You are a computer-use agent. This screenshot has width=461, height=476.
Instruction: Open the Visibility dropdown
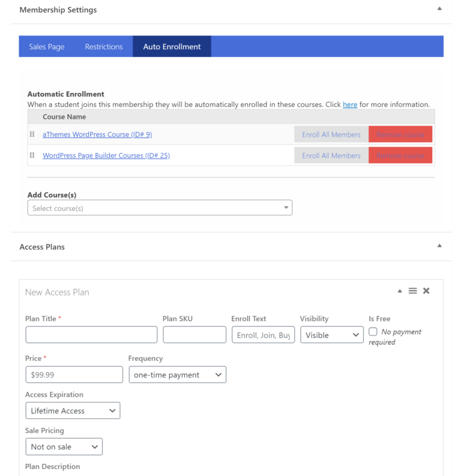(x=332, y=335)
